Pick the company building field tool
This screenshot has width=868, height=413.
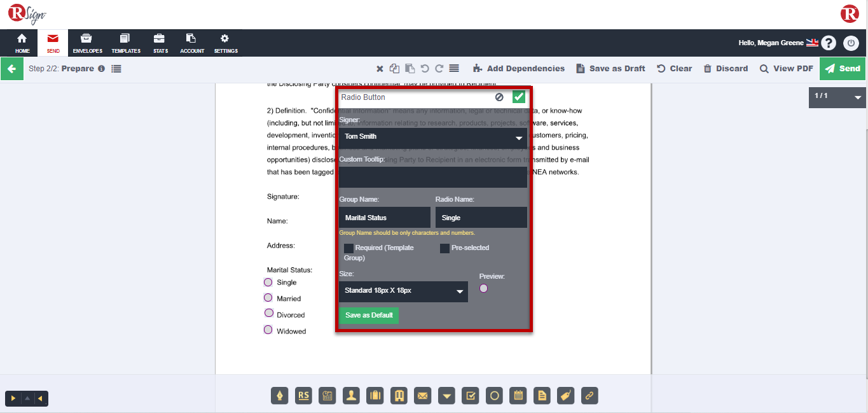[399, 396]
